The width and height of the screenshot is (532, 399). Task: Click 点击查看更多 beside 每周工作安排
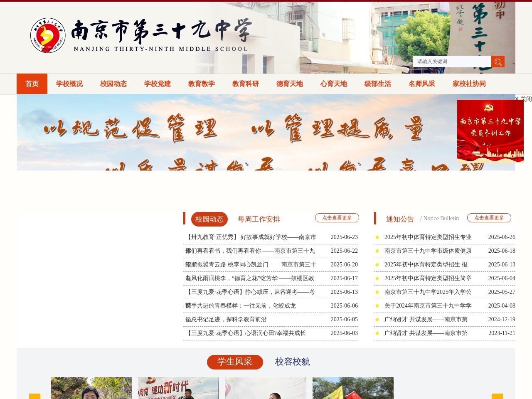(x=337, y=218)
